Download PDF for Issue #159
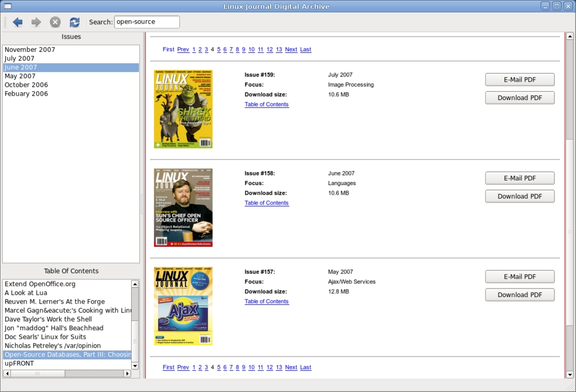The image size is (576, 392). [x=520, y=98]
